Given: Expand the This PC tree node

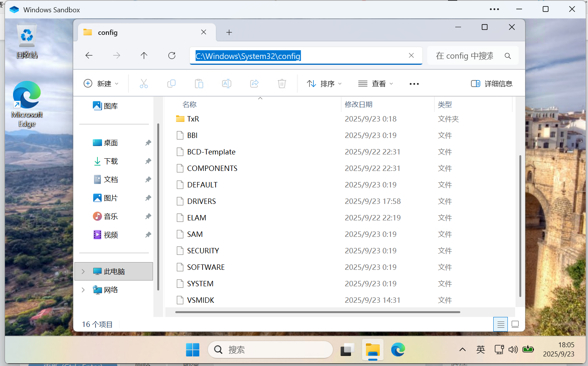Looking at the screenshot, I should pyautogui.click(x=83, y=271).
